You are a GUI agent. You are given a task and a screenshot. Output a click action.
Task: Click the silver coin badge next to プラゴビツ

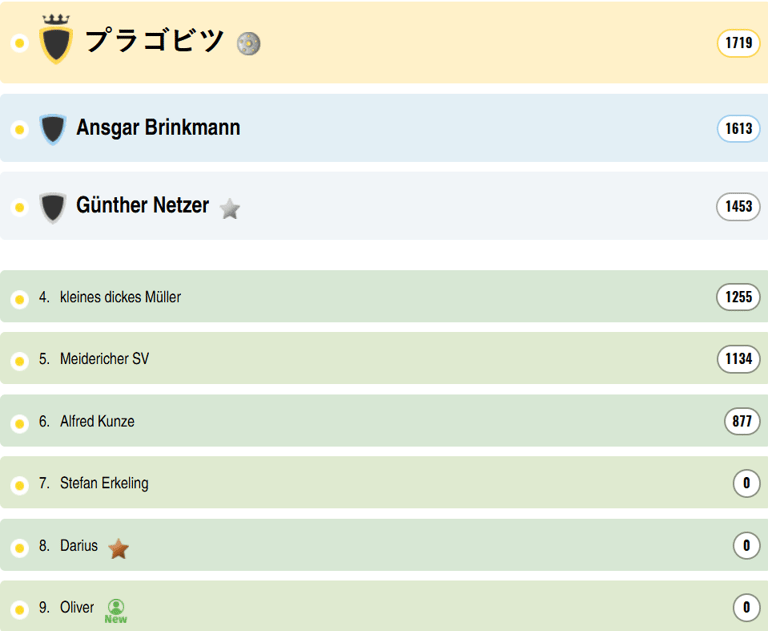249,43
